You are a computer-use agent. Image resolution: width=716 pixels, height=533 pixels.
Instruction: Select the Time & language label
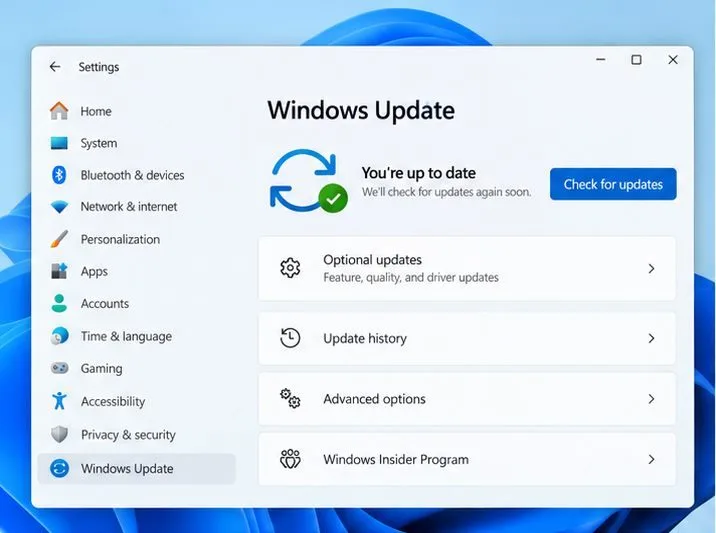click(126, 337)
